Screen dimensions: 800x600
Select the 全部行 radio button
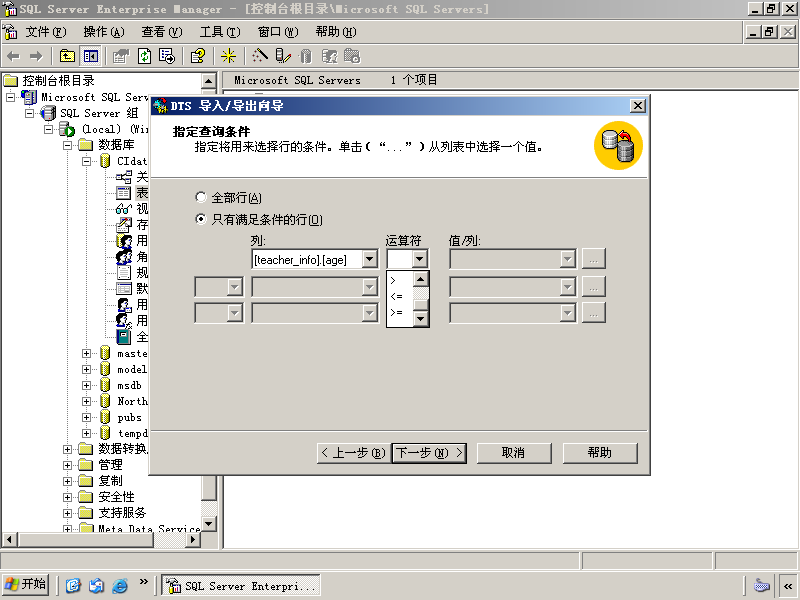click(x=201, y=197)
